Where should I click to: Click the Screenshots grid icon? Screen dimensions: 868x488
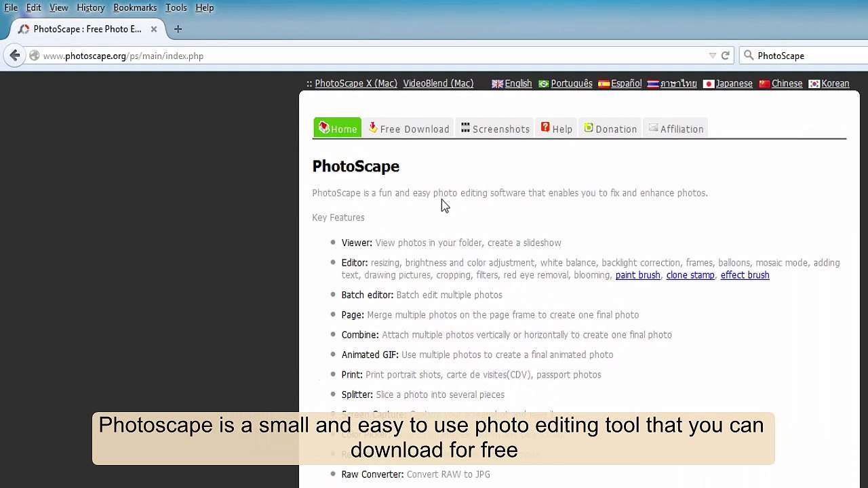tap(465, 127)
